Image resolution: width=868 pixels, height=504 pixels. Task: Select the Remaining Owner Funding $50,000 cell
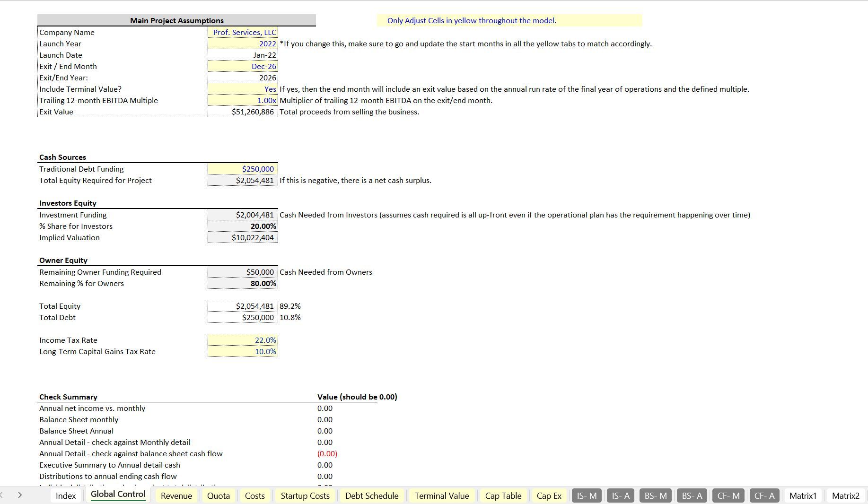point(243,272)
